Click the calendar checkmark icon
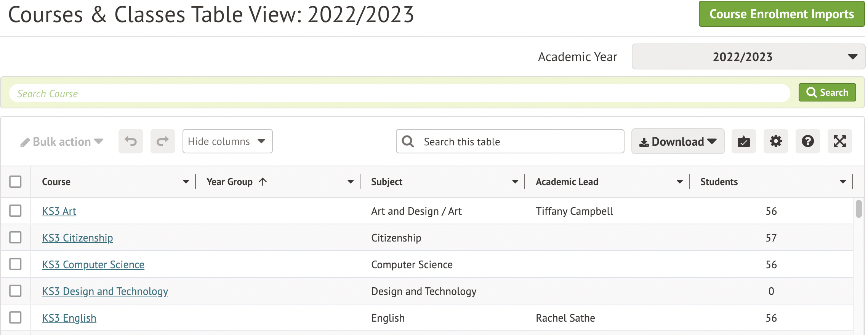Screen dimensions: 868x335 743,142
